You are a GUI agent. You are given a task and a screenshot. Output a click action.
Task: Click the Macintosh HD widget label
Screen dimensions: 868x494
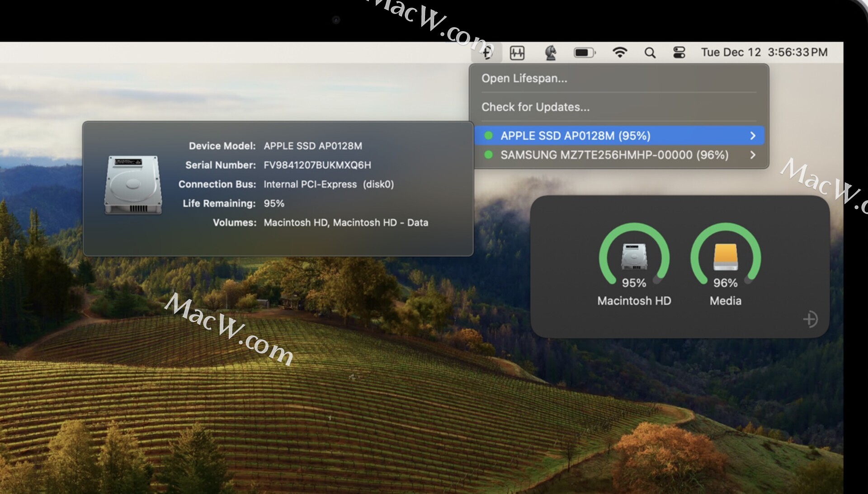pyautogui.click(x=634, y=301)
